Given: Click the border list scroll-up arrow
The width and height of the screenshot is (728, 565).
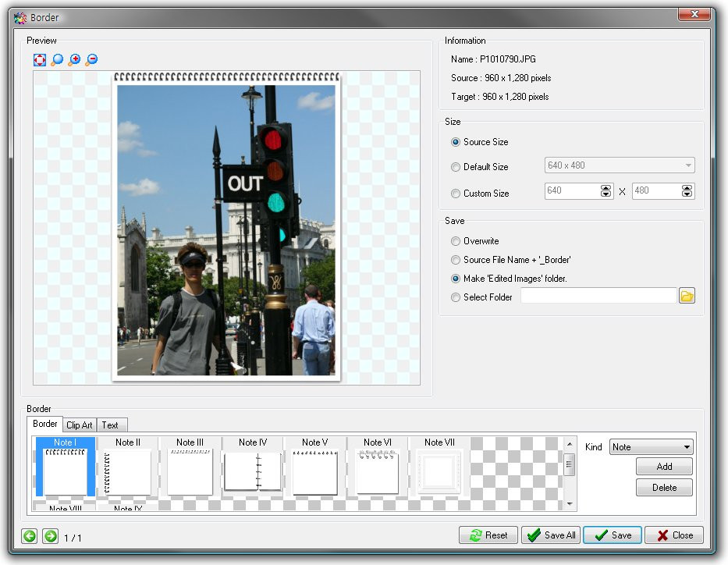Looking at the screenshot, I should pos(570,444).
